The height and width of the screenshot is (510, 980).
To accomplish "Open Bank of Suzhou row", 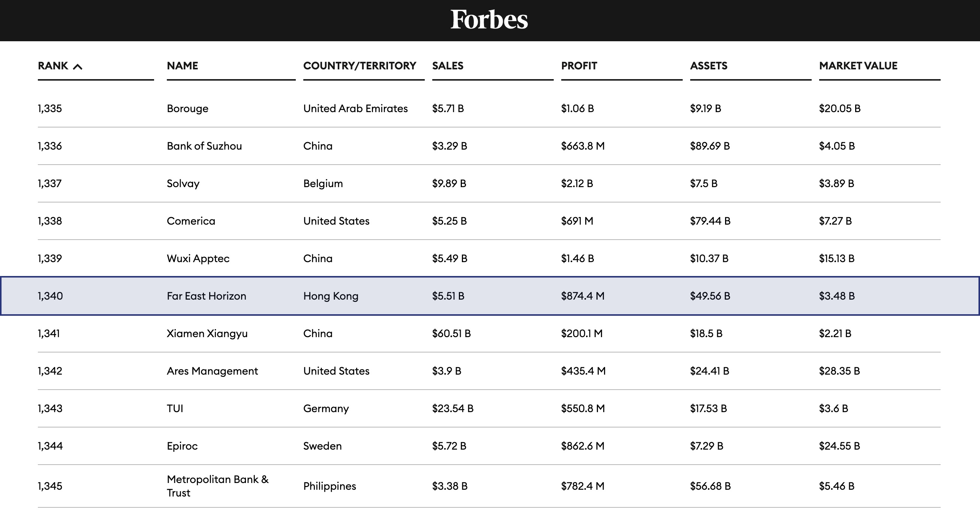I will coord(204,146).
